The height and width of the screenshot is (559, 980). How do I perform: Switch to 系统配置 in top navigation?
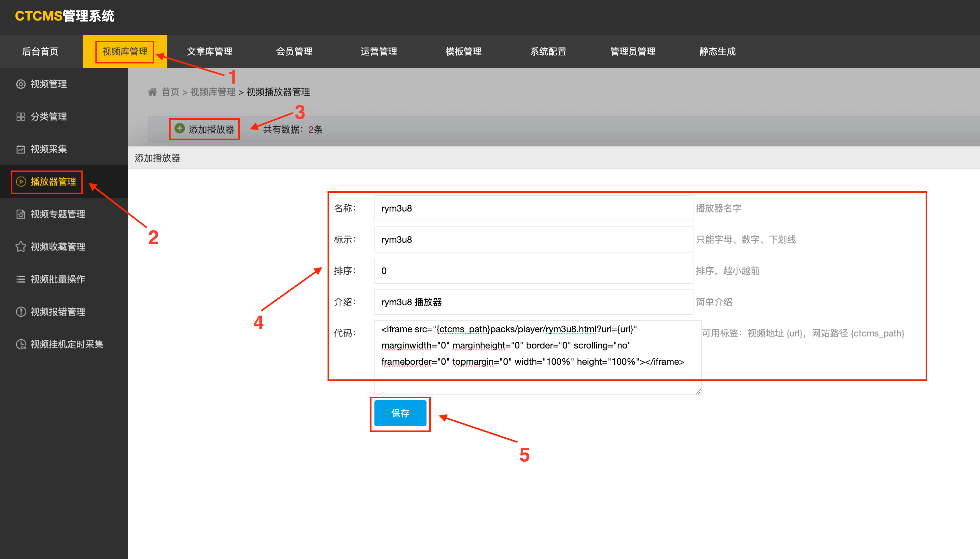(548, 51)
